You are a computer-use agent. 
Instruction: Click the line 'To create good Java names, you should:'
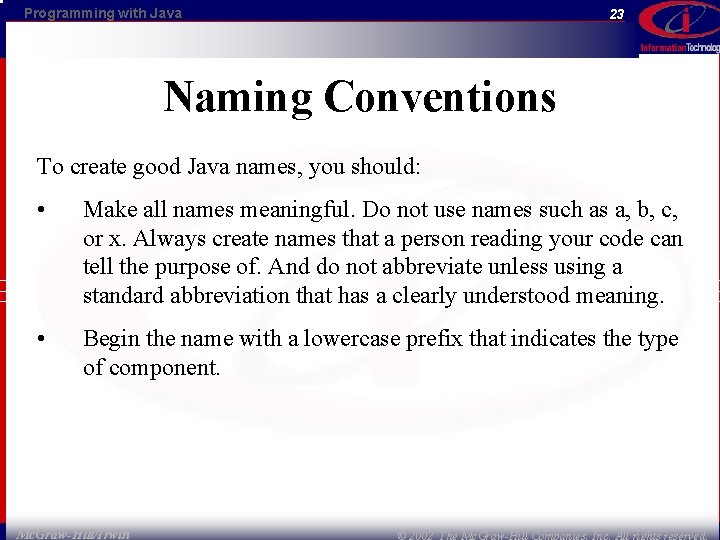point(228,167)
